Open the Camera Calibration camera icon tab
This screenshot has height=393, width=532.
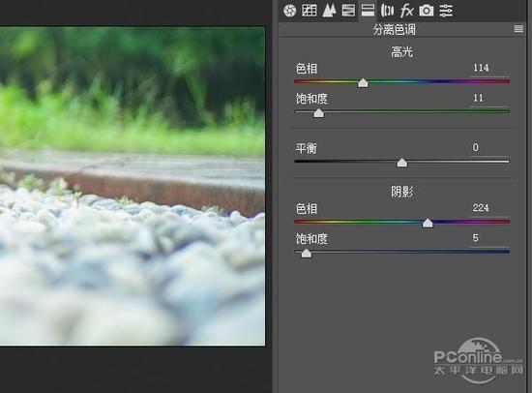click(x=427, y=11)
